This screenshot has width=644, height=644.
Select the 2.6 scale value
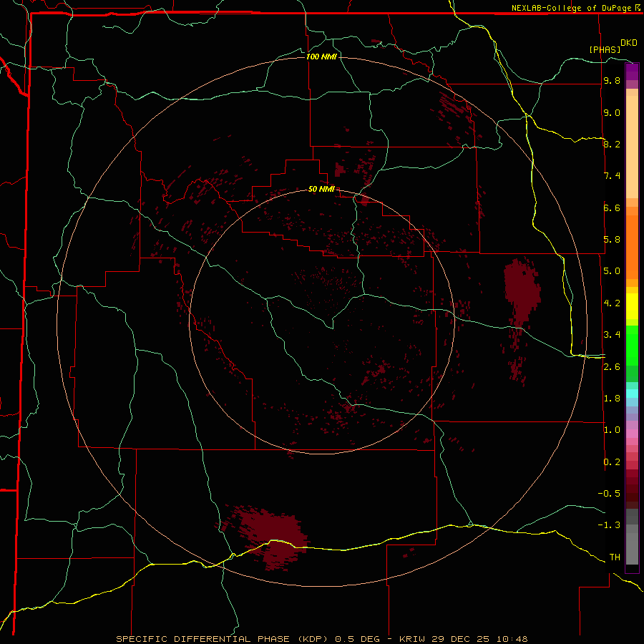612,367
